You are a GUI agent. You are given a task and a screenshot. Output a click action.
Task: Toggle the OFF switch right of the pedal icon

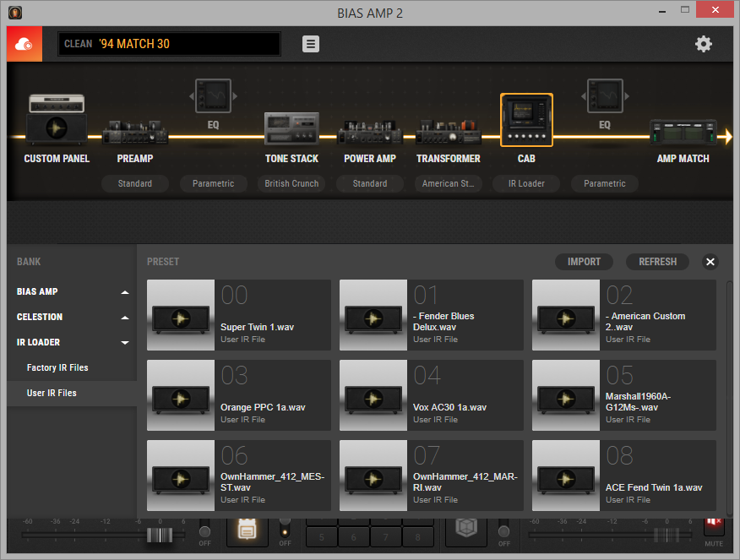tap(285, 529)
